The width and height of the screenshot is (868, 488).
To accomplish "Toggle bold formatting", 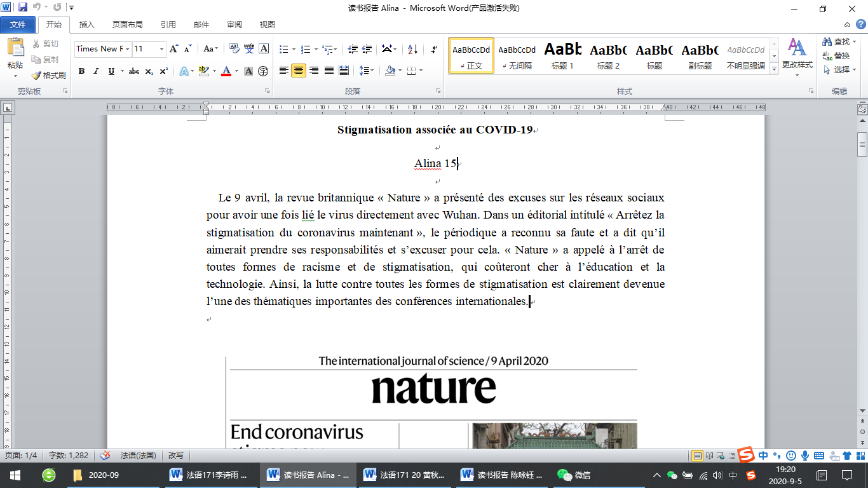I will [81, 71].
